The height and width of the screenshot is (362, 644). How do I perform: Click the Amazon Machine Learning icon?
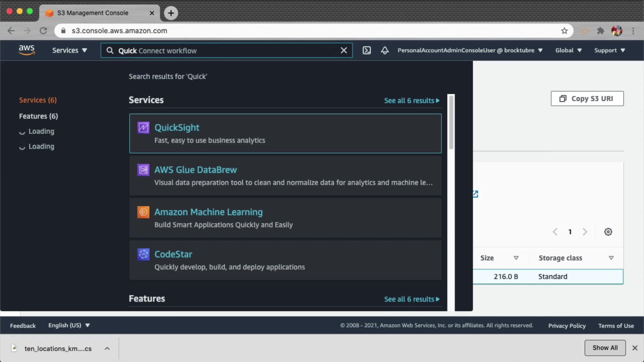click(143, 212)
